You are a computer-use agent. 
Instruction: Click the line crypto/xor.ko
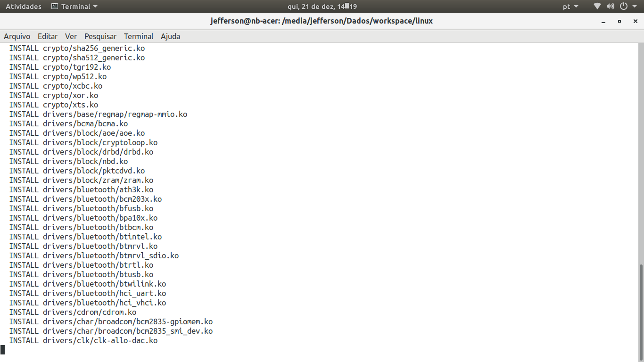point(54,95)
